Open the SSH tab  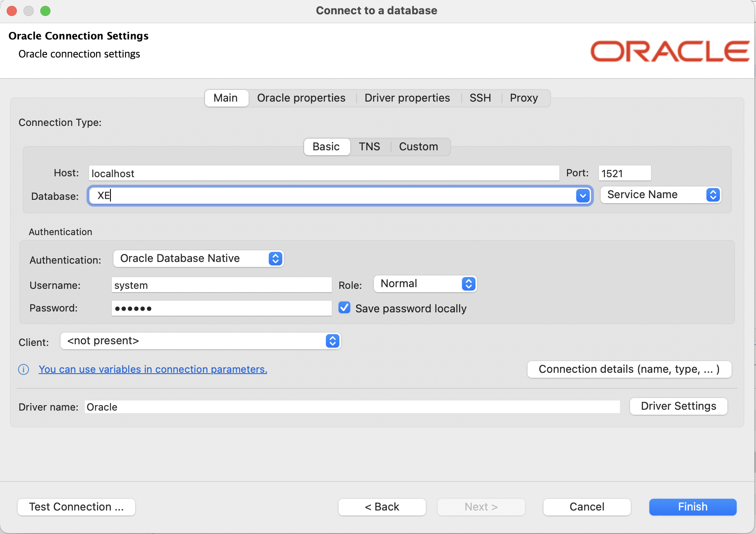(480, 98)
